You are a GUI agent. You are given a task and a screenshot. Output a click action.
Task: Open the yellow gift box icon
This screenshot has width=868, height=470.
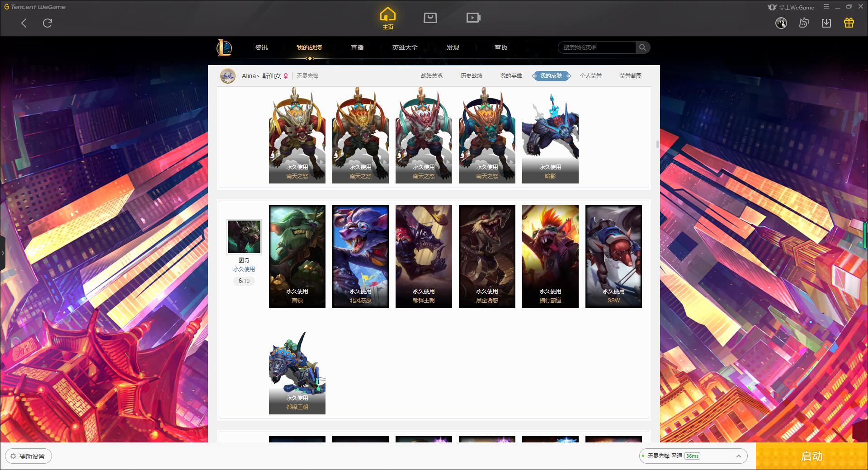pos(849,23)
